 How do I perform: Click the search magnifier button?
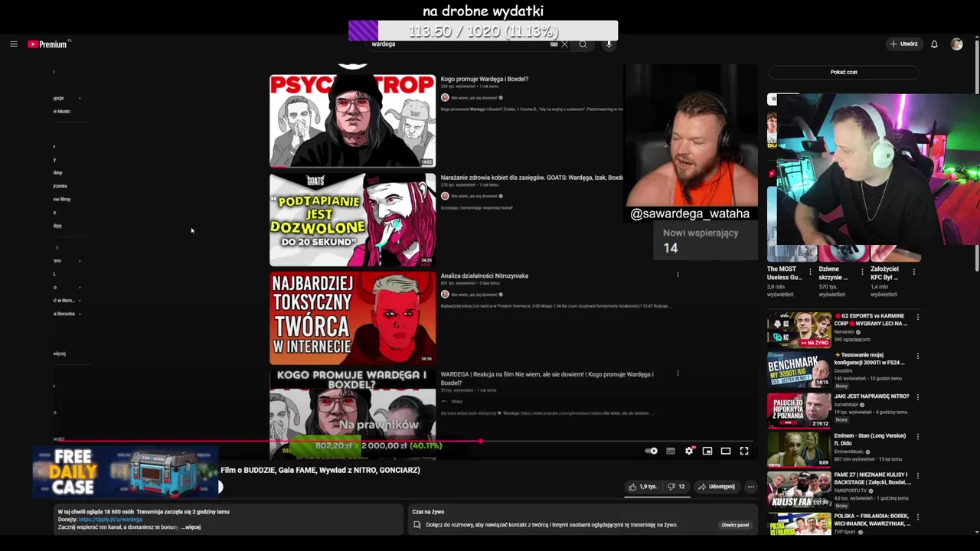(x=583, y=44)
